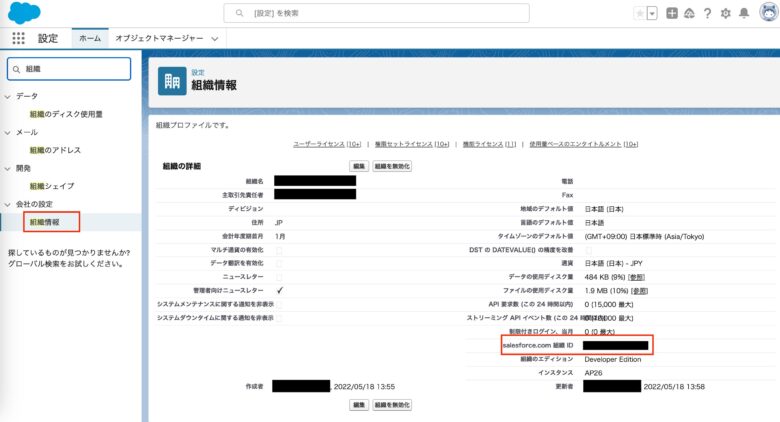Open 組織のアドレス in the sidebar

click(55, 150)
